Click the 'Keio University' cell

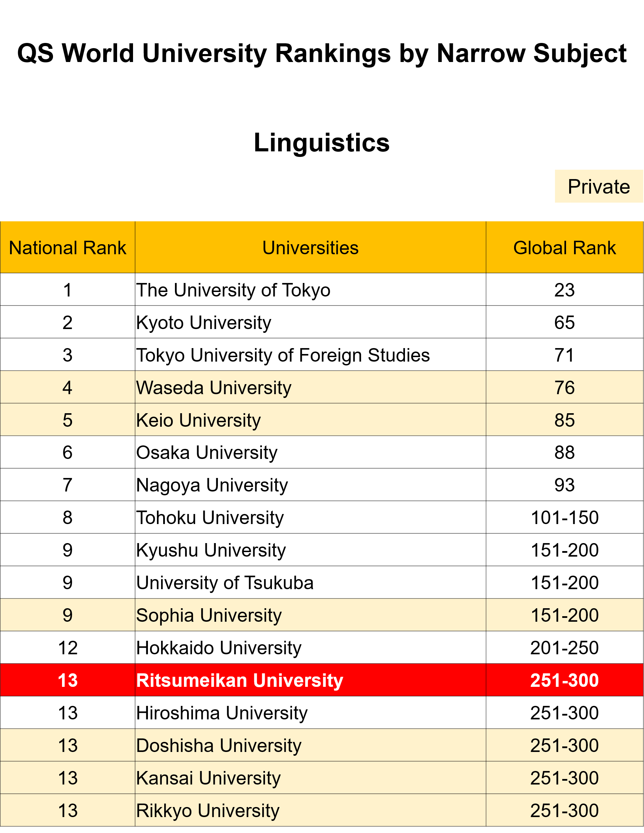[199, 420]
